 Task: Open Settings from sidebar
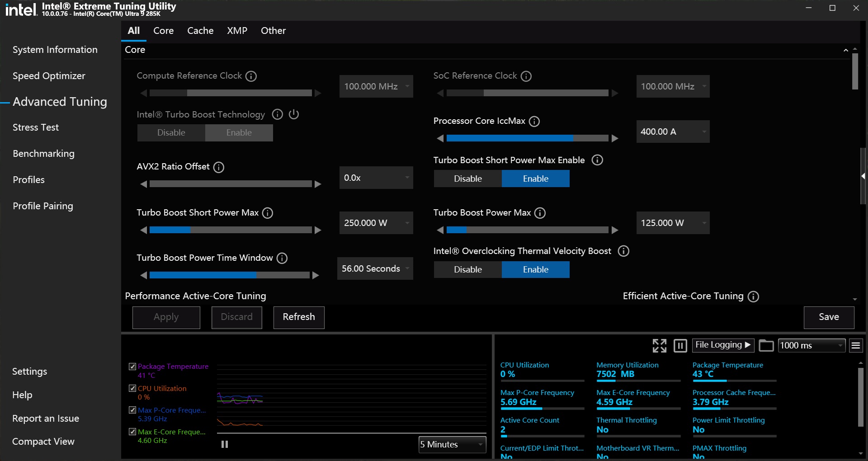click(29, 372)
